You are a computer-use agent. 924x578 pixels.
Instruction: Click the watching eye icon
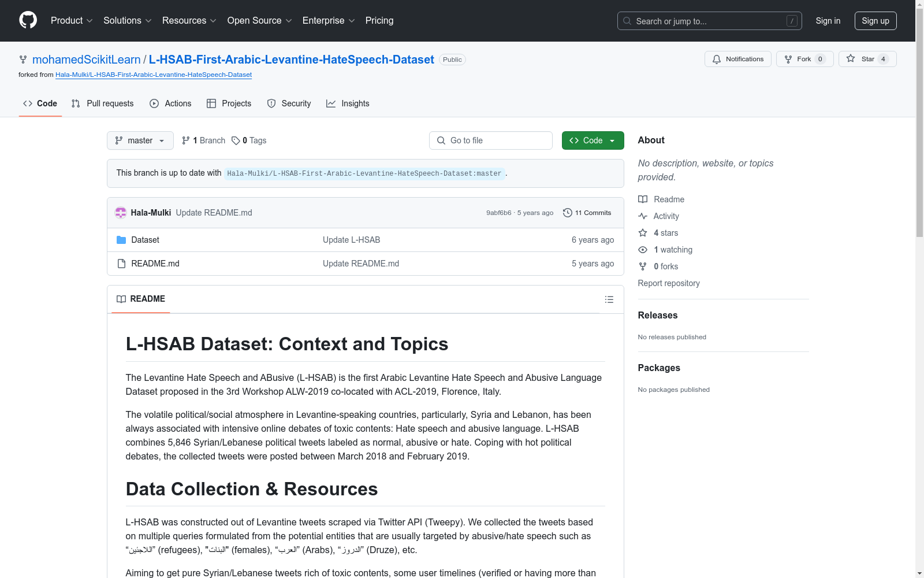tap(643, 250)
